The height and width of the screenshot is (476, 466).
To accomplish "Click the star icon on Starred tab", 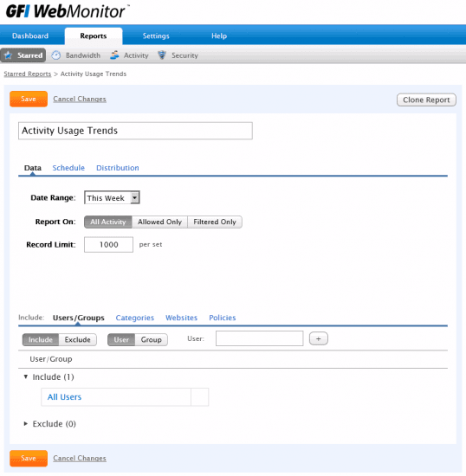I will [x=8, y=55].
